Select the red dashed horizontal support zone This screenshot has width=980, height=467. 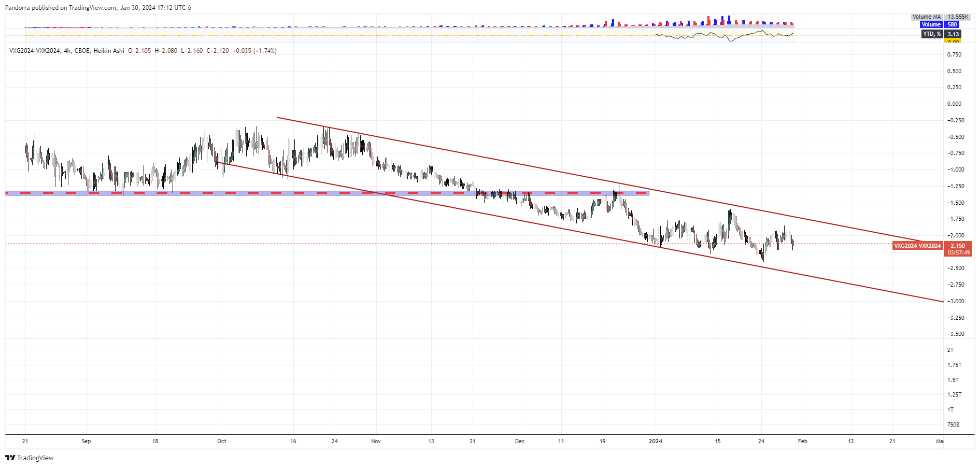point(326,193)
